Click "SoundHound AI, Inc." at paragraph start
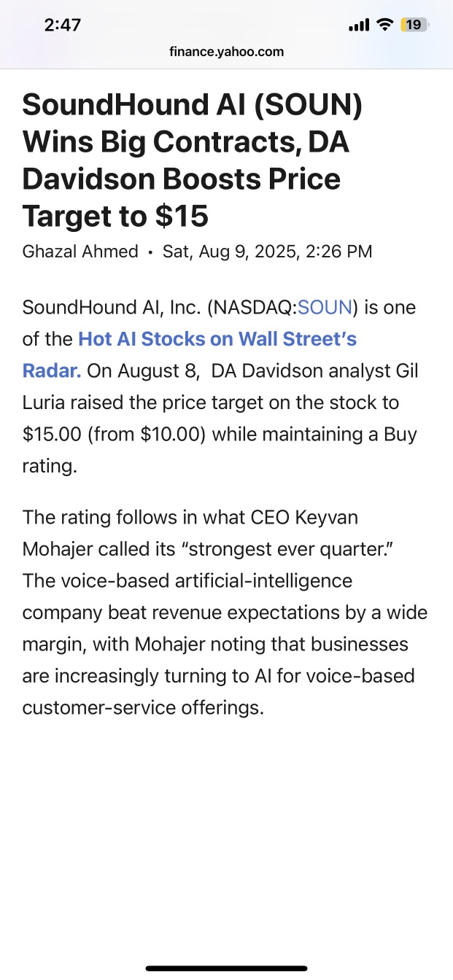 click(112, 308)
